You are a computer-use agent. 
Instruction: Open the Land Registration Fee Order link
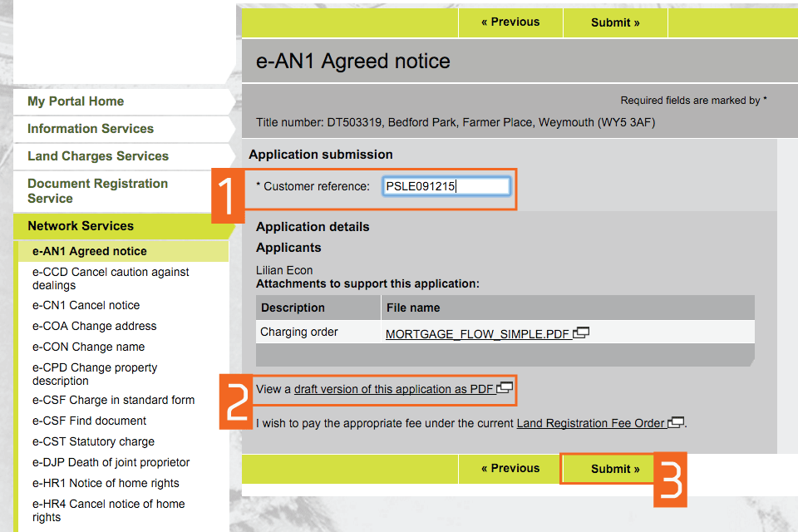tap(590, 423)
